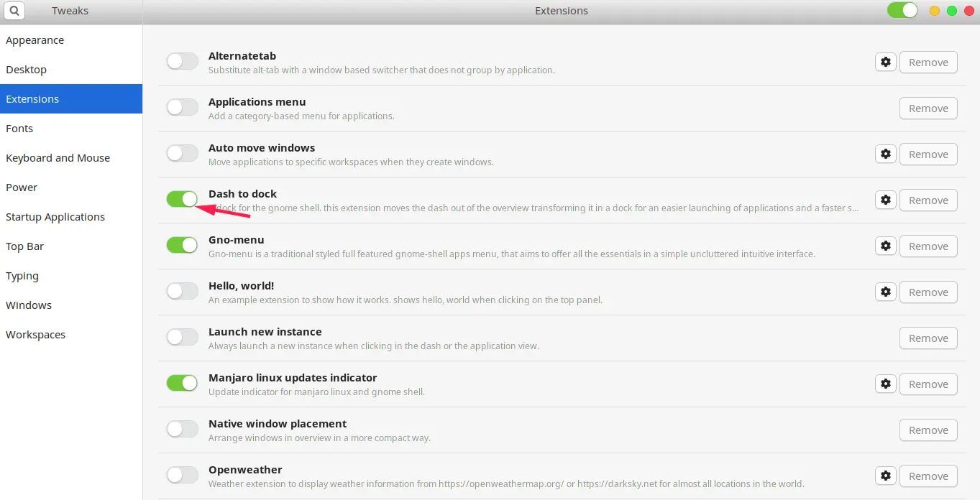Open Alternatetab settings gear

pyautogui.click(x=886, y=62)
